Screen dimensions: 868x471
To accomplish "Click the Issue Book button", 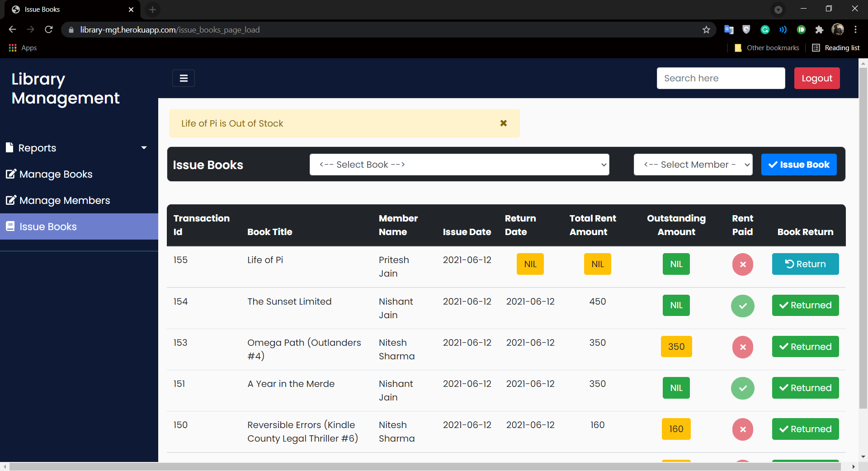I will pyautogui.click(x=799, y=165).
